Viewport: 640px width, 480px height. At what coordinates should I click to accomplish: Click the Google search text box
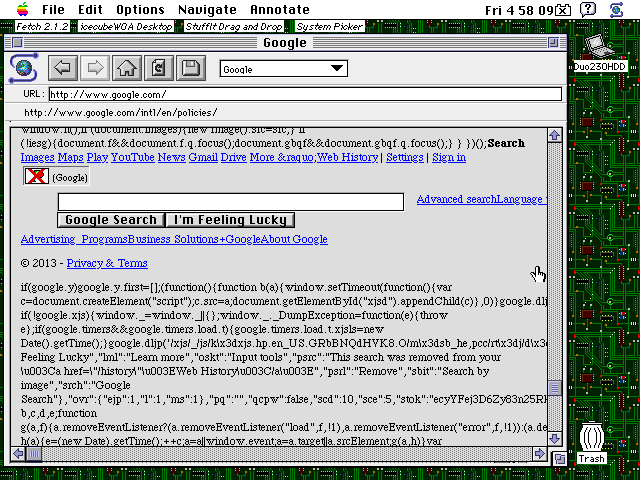tap(231, 202)
